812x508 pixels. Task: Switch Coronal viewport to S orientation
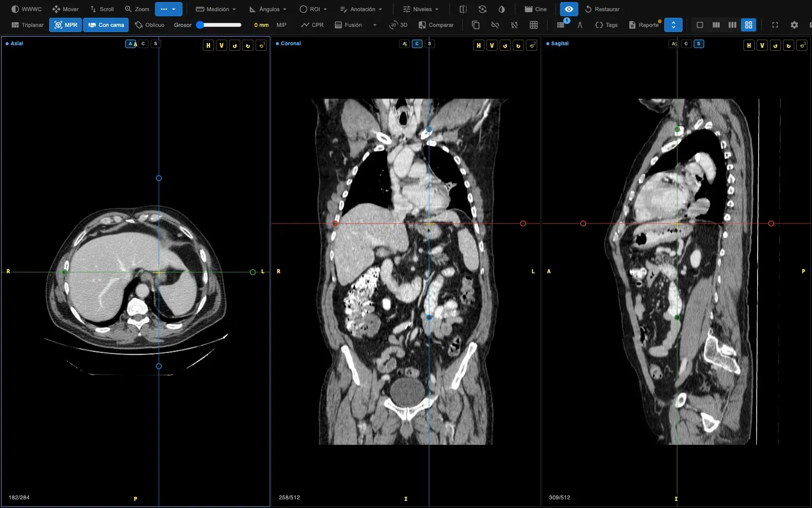tap(430, 44)
